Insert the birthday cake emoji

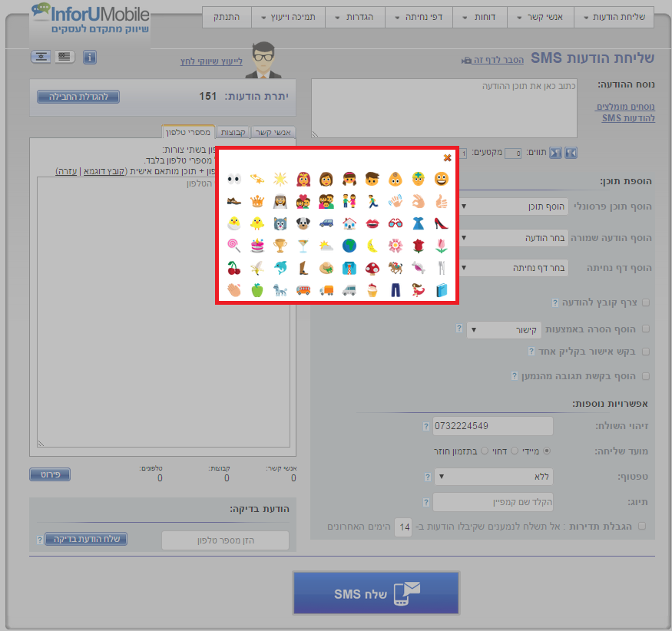point(257,246)
